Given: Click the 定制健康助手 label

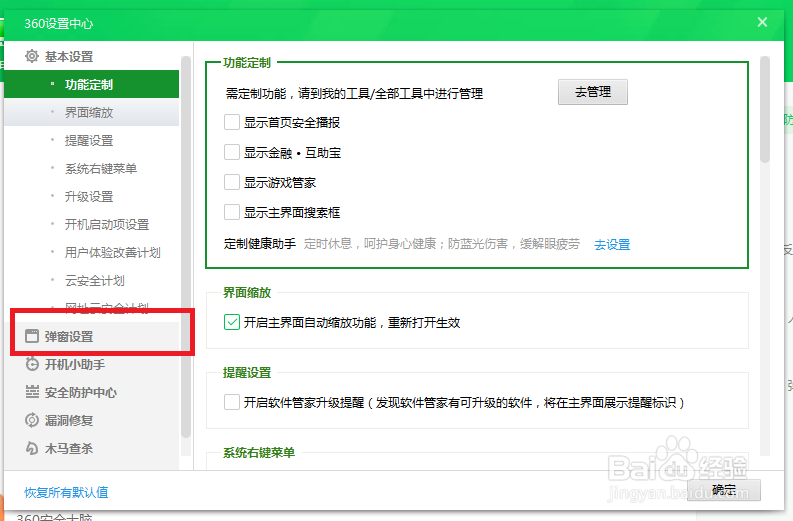Looking at the screenshot, I should (260, 244).
